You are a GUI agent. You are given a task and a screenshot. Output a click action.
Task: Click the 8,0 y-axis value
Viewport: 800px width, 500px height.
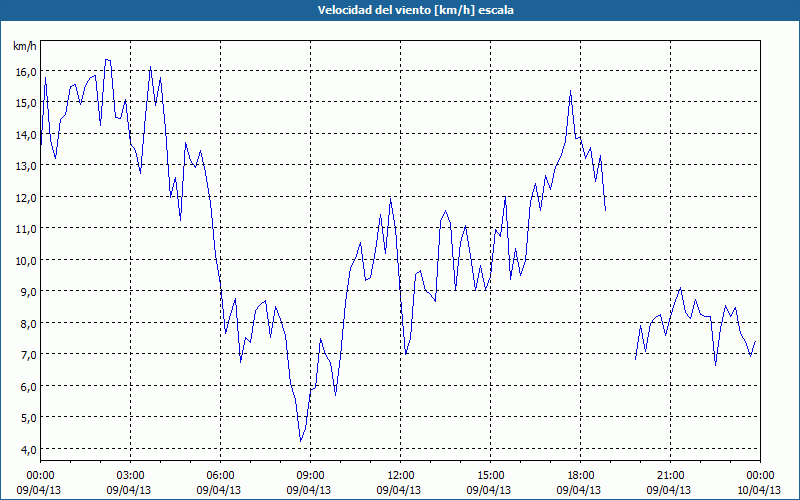coord(28,324)
